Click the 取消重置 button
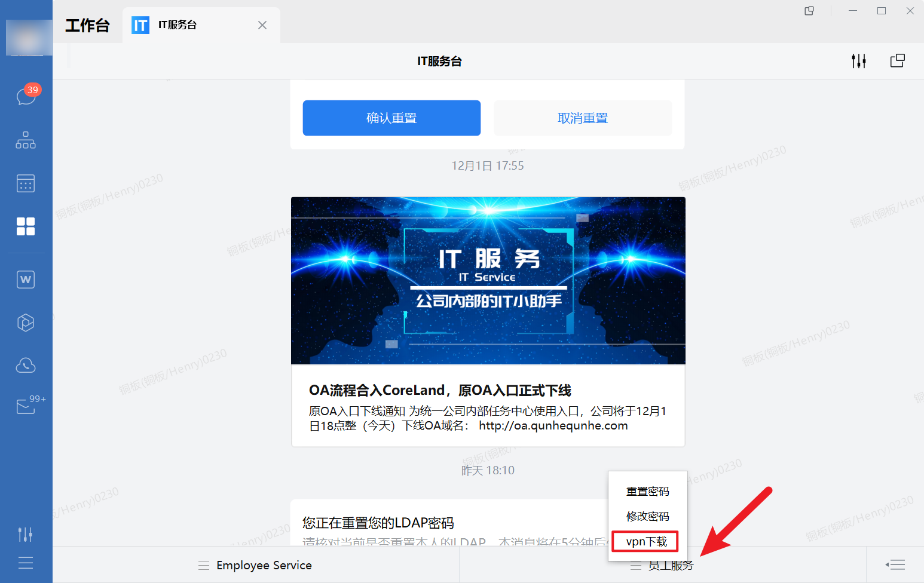The width and height of the screenshot is (924, 583). tap(583, 118)
